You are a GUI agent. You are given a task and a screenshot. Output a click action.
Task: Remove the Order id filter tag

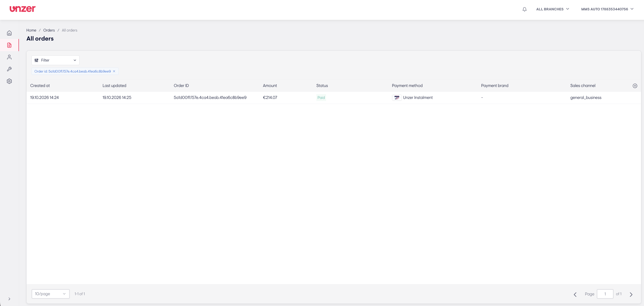tap(114, 71)
